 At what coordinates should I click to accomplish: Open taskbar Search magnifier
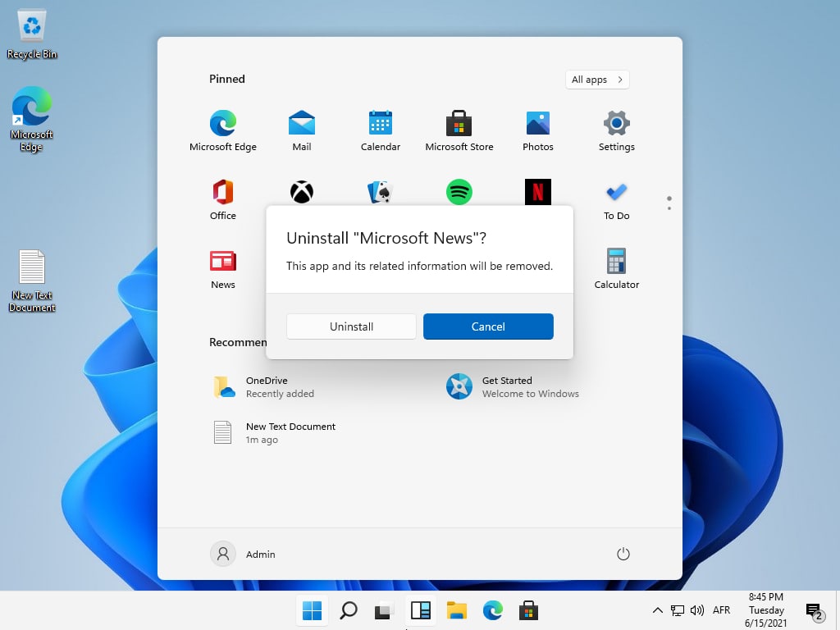[348, 610]
